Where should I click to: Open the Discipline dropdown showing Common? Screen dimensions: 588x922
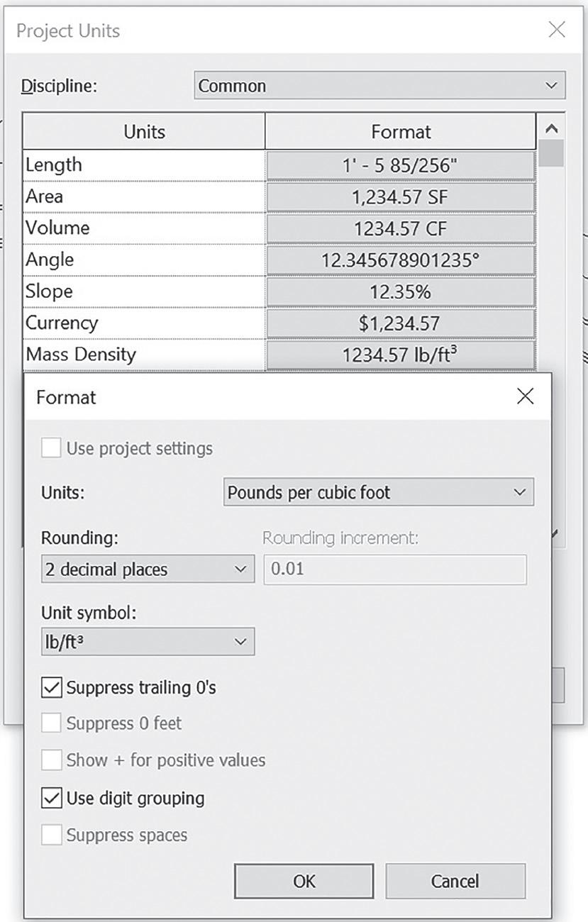[379, 86]
